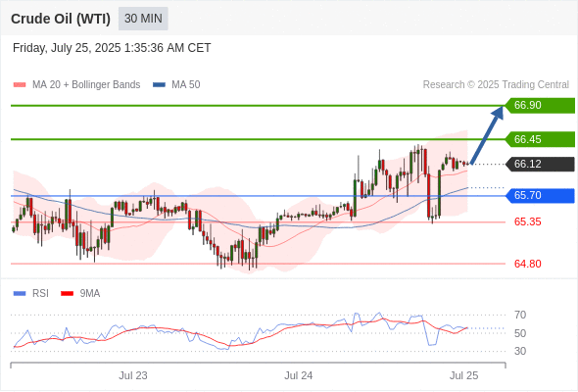Click the red 64.80 support label
The height and width of the screenshot is (392, 578).
coord(527,264)
